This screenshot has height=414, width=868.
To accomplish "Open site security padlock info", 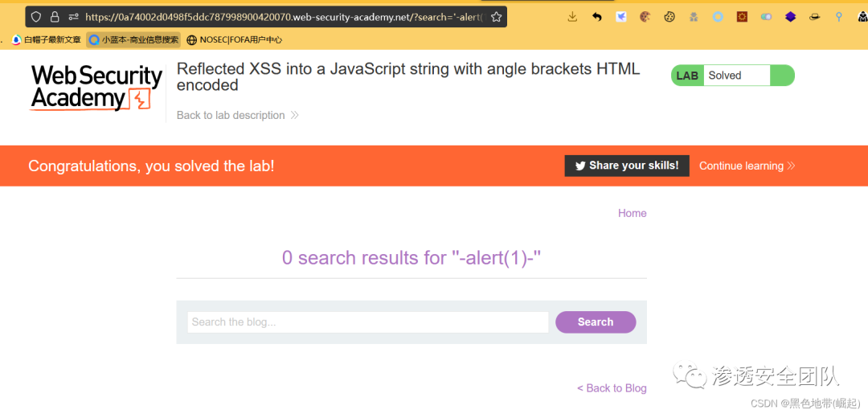I will pyautogui.click(x=55, y=16).
